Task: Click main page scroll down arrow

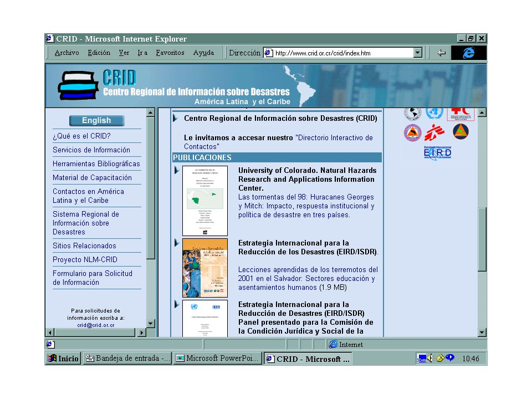Action: (482, 332)
